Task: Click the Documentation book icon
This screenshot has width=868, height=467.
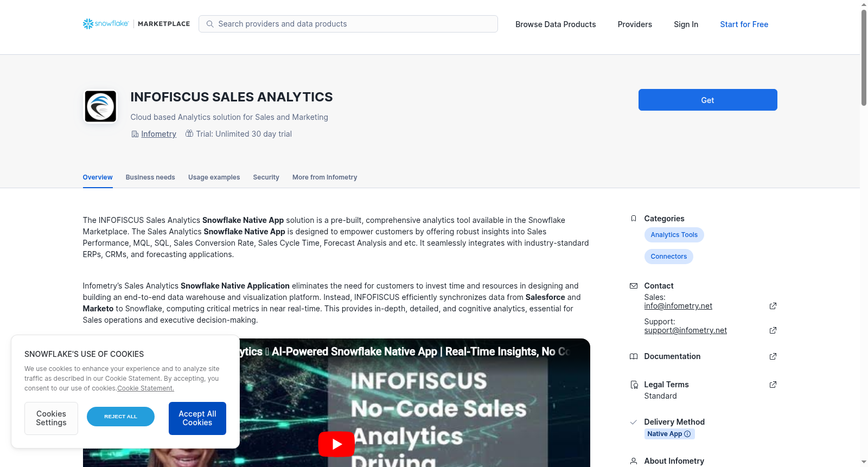Action: click(x=634, y=356)
